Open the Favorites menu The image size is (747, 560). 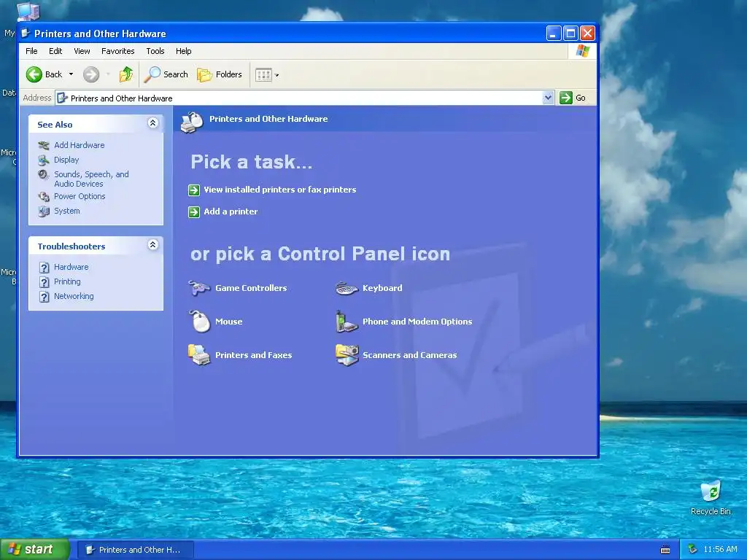117,51
